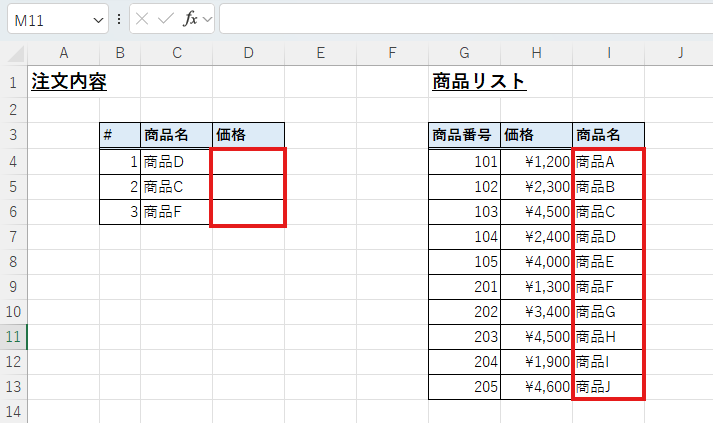Select row 11 header
Image resolution: width=713 pixels, height=423 pixels.
tap(14, 335)
